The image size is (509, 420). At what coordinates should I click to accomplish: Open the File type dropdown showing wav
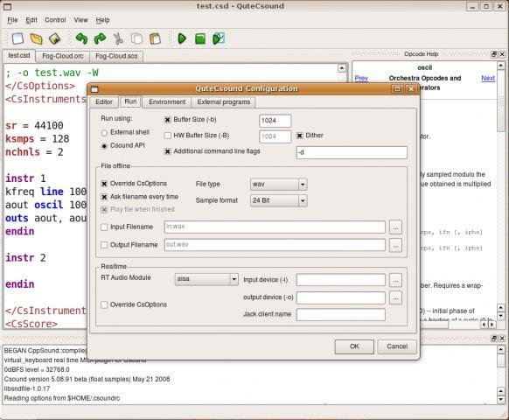278,184
